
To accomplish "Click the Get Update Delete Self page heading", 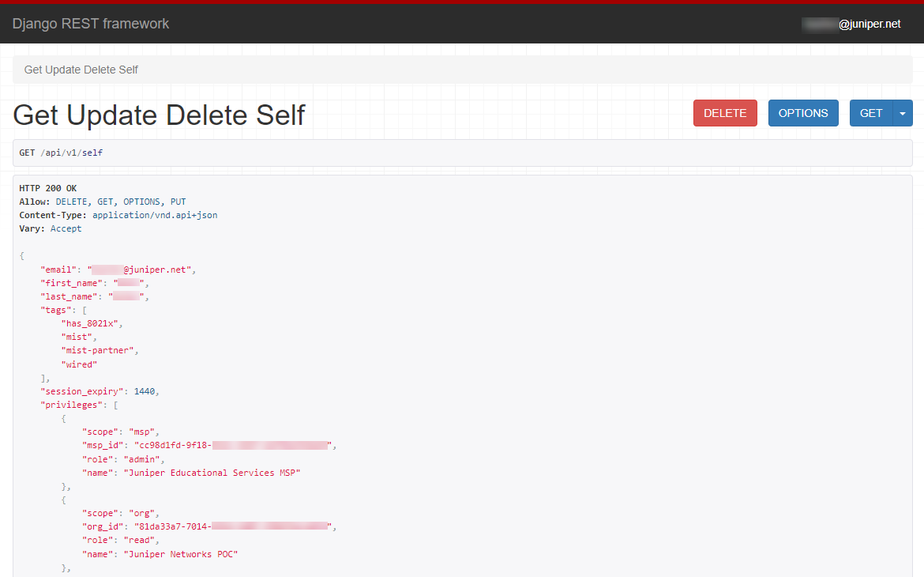I will tap(159, 115).
